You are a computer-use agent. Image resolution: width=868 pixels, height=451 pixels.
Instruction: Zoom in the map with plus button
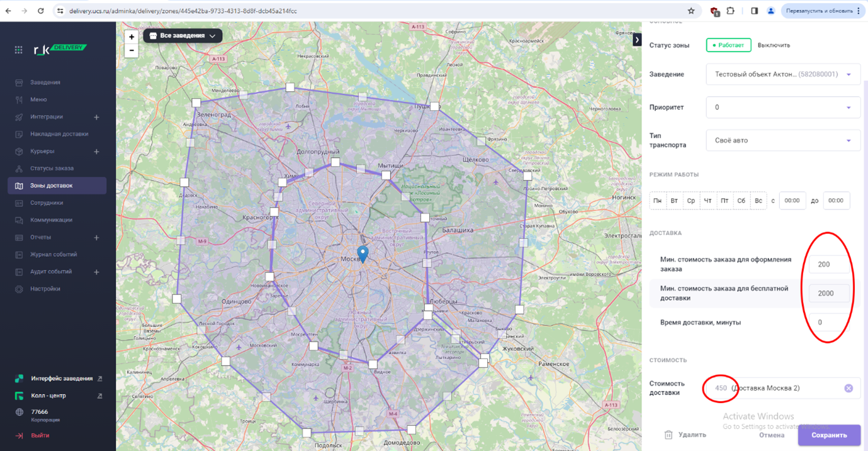click(132, 37)
